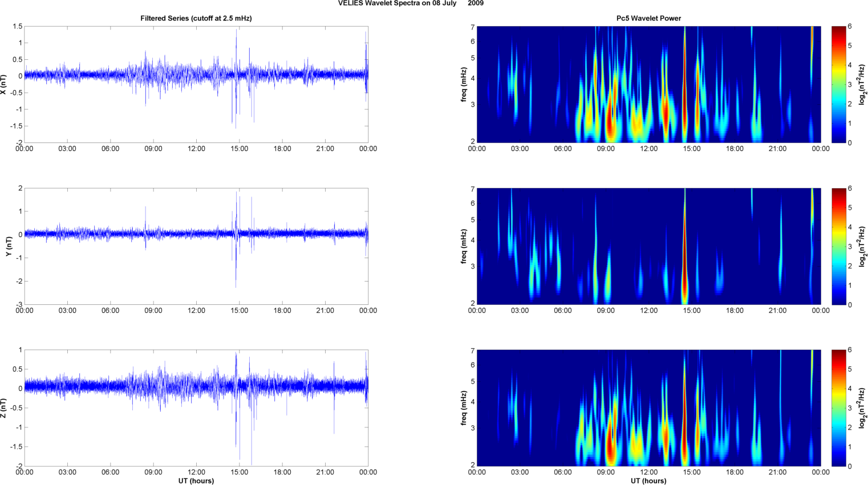Viewport: 868px width, 485px height.
Task: Click the Z component filtered time series plot
Action: [196, 408]
